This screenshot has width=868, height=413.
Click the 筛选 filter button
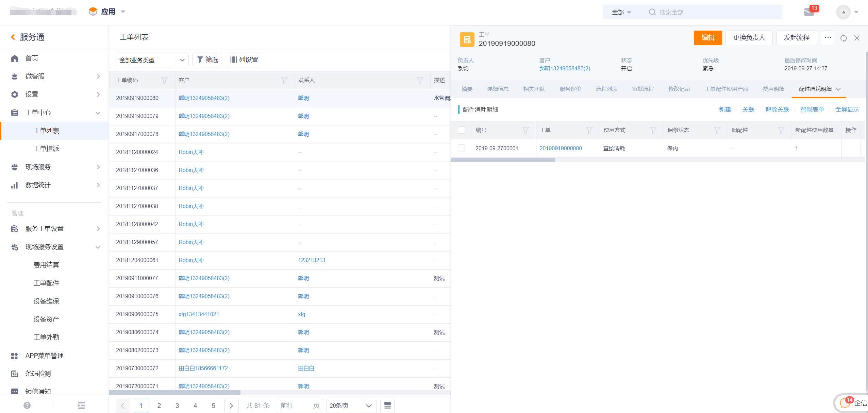(207, 60)
